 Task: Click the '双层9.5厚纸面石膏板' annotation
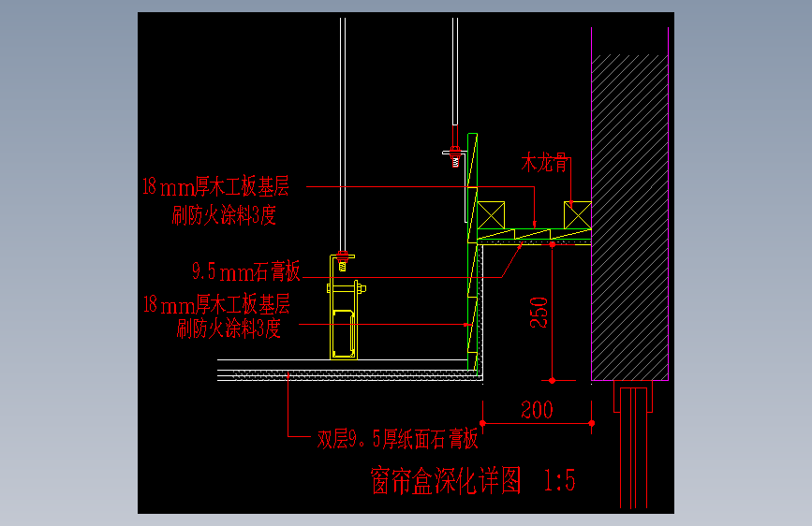[397, 439]
